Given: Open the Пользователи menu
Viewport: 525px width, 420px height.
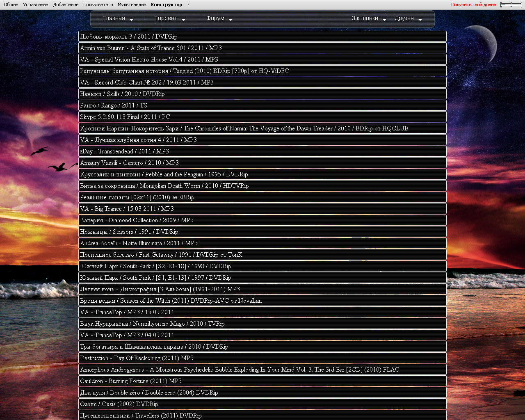Looking at the screenshot, I should click(x=98, y=5).
